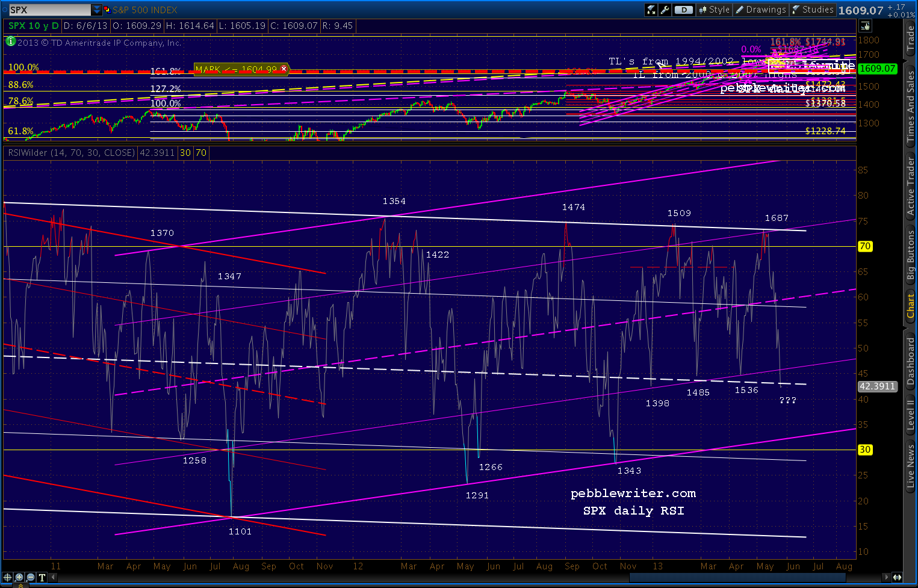Open the Drawings menu
This screenshot has height=588, width=918.
(761, 10)
